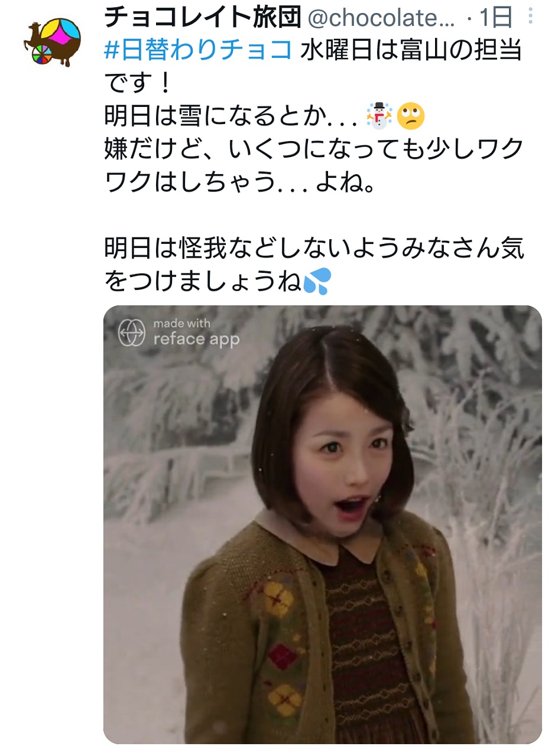558x756 pixels.
Task: Open the camel avatar profile picture
Action: [x=53, y=43]
